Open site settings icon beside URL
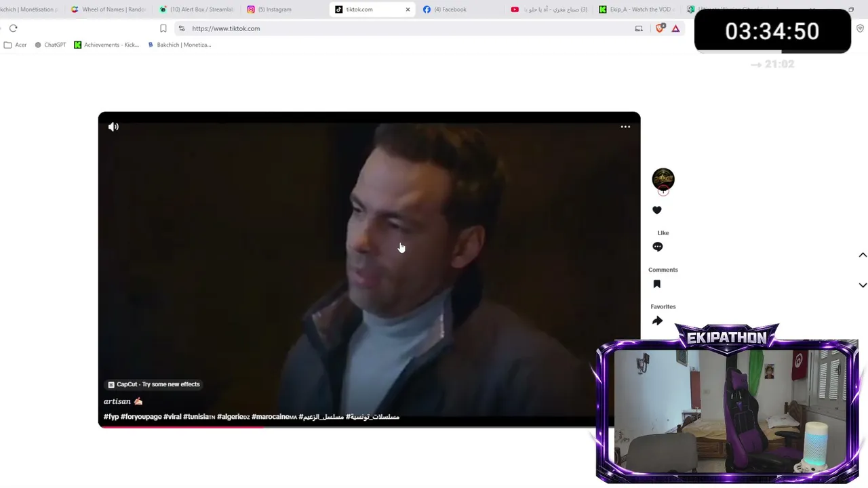The height and width of the screenshot is (488, 868). [182, 28]
